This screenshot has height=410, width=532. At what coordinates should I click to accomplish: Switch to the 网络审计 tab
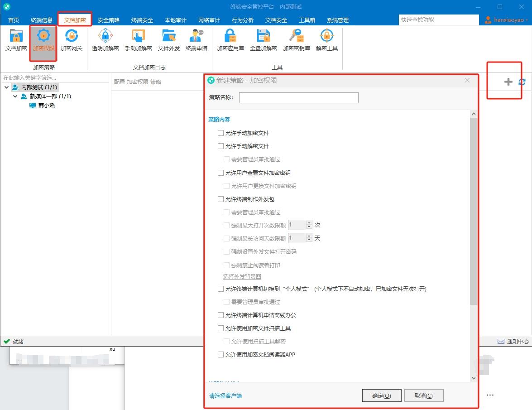[209, 20]
